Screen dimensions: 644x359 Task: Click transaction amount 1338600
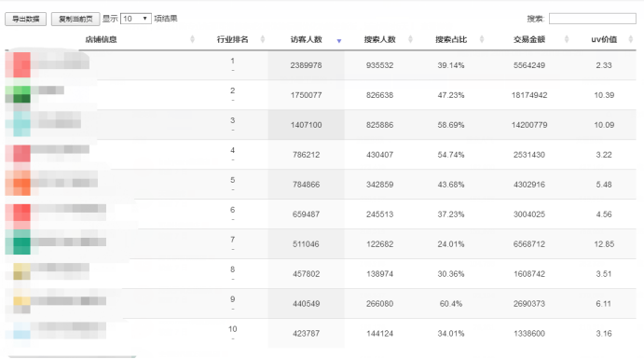click(x=529, y=334)
